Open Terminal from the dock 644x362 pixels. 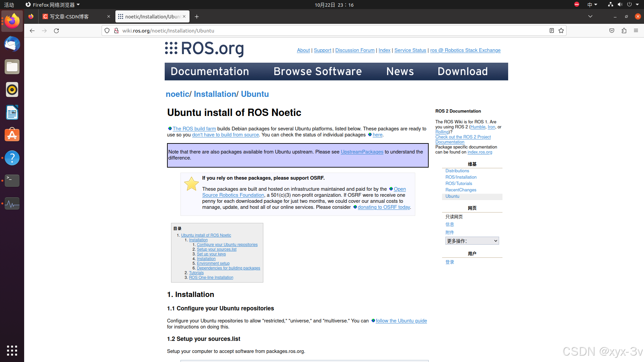(x=12, y=181)
